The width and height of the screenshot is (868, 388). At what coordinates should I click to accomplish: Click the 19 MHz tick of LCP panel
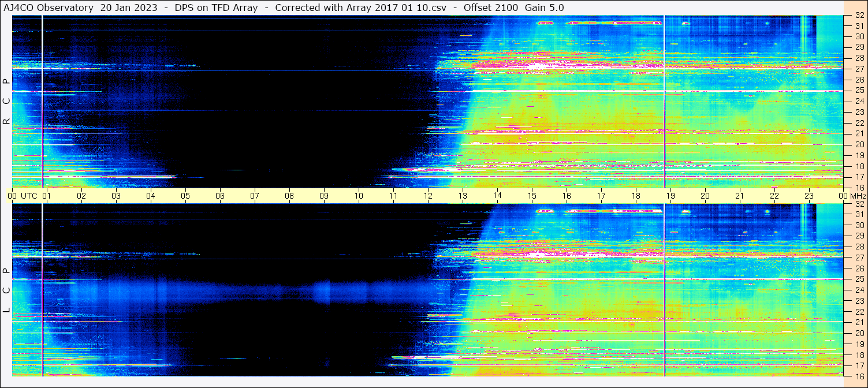tap(859, 344)
